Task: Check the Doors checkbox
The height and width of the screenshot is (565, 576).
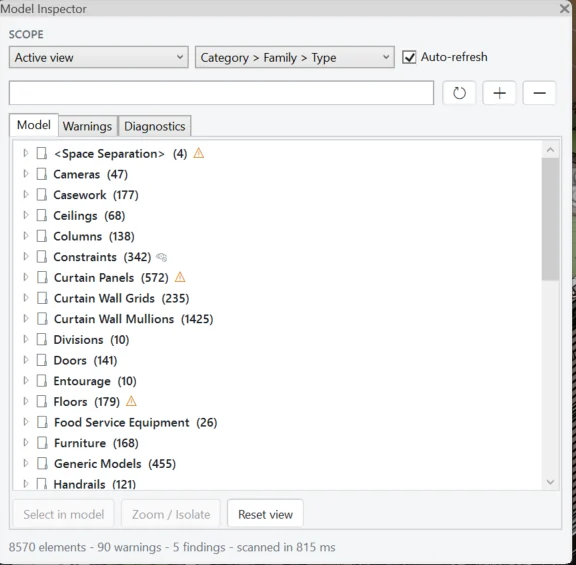Action: [42, 360]
